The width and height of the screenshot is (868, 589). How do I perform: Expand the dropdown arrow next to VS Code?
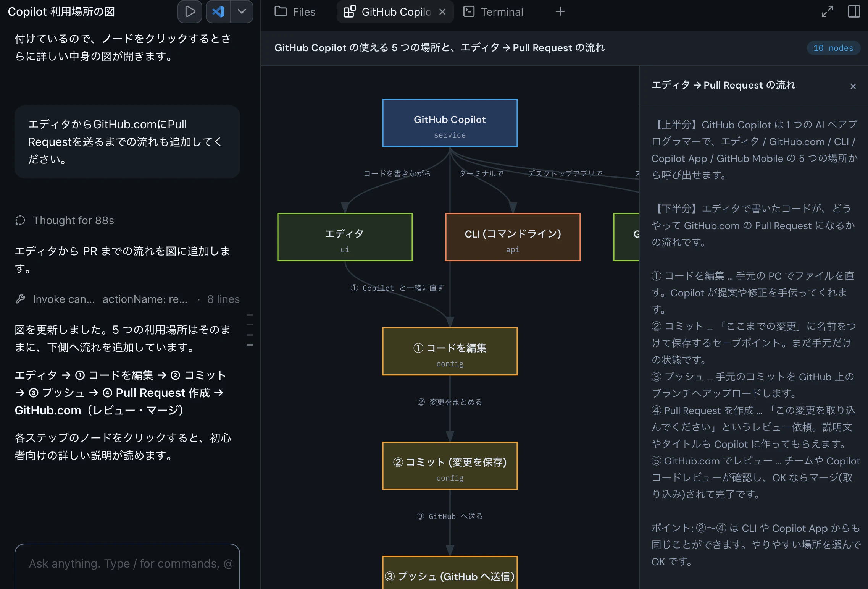click(242, 12)
